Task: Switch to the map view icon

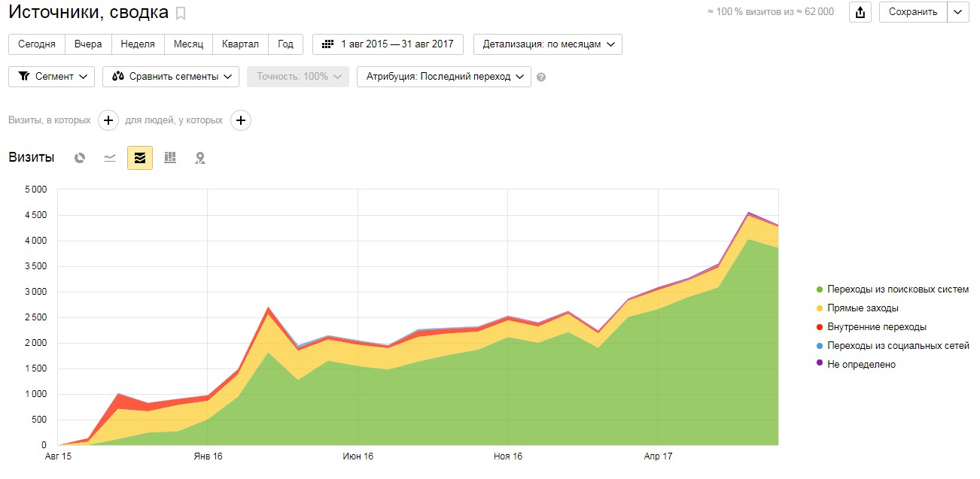Action: point(200,158)
